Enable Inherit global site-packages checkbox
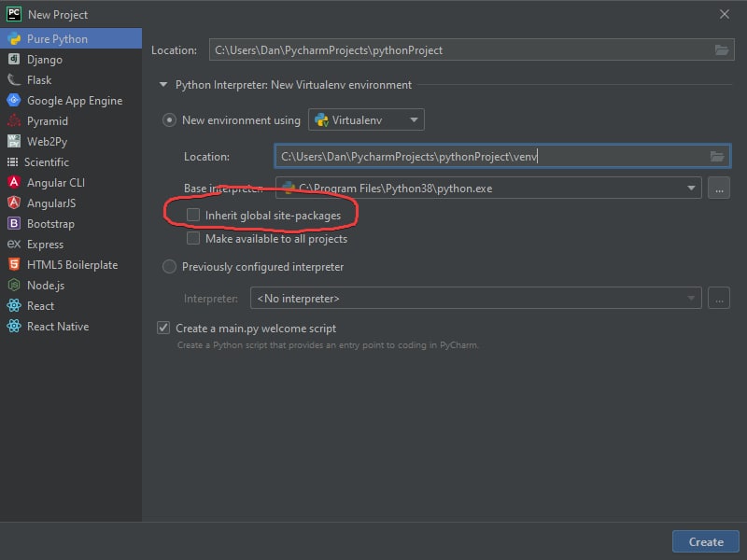This screenshot has width=747, height=560. tap(193, 215)
